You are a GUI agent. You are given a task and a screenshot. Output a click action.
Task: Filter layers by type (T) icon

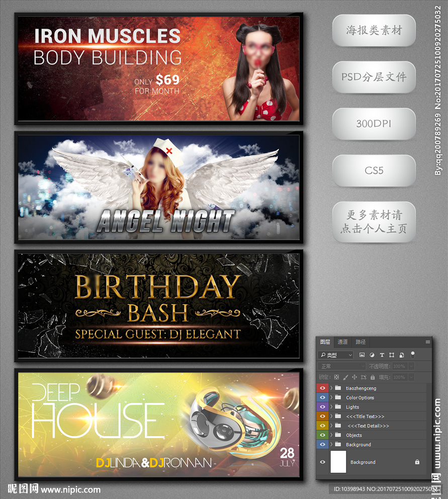pos(382,355)
